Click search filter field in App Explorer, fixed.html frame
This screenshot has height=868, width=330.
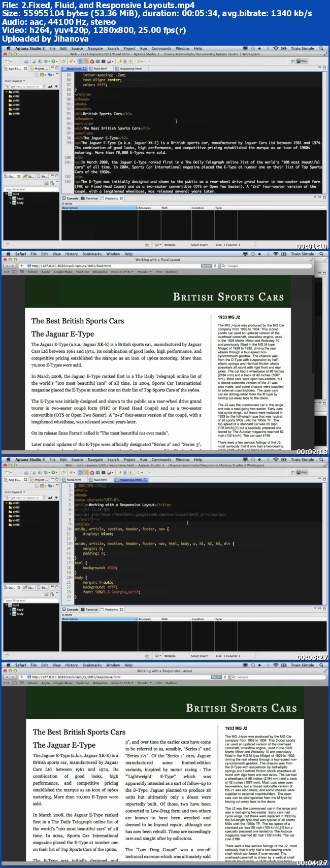24,86
